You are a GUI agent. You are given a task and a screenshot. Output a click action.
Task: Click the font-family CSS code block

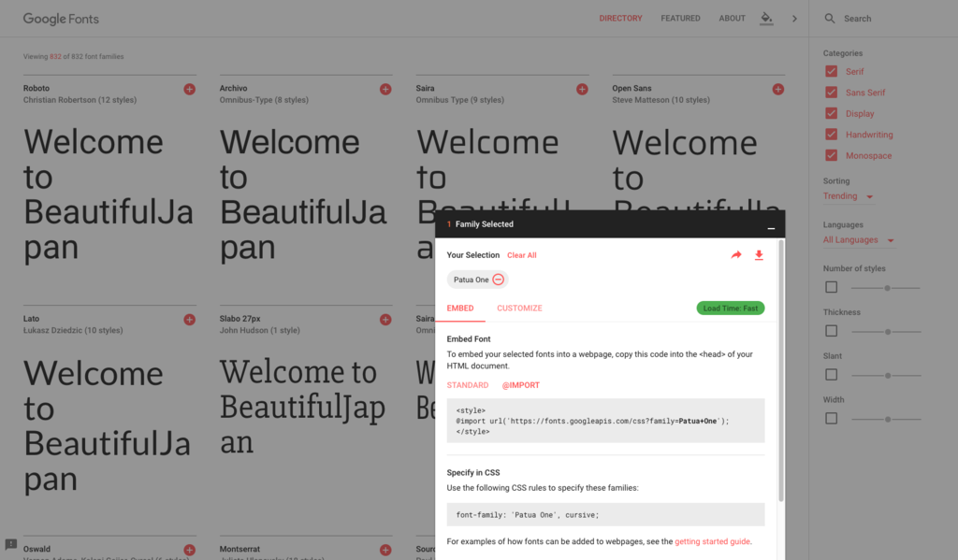(x=605, y=515)
